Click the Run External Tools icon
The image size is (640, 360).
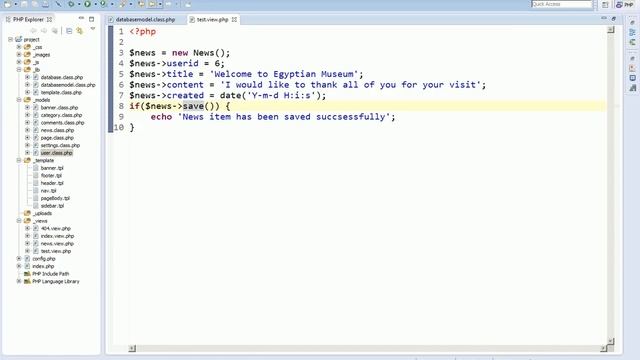tap(103, 4)
